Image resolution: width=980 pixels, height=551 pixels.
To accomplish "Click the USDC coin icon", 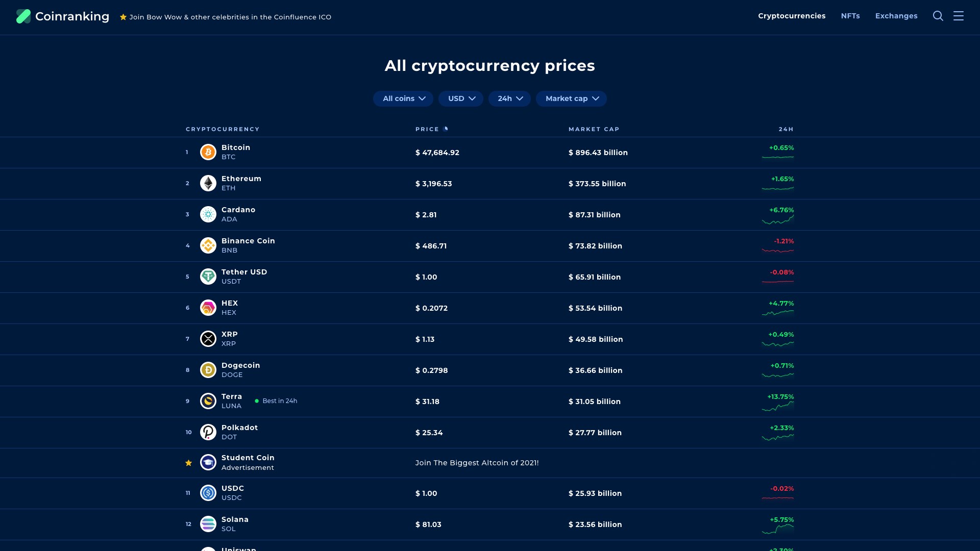I will click(x=208, y=493).
